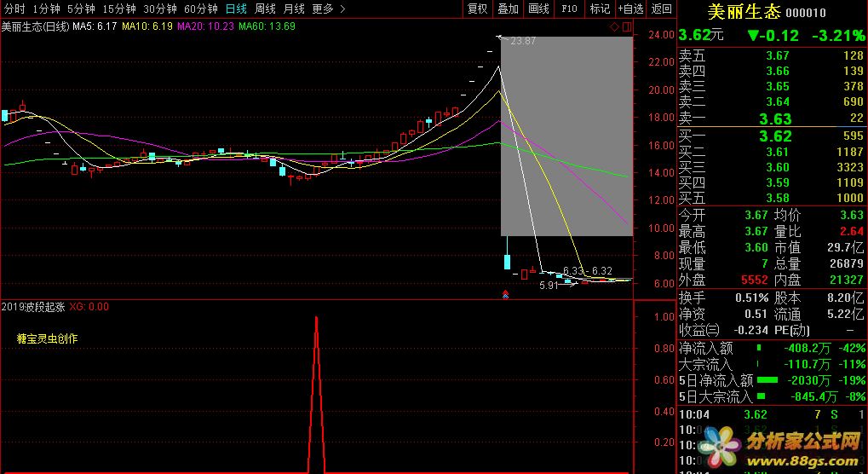Click the 换手 value 0.51%
The height and width of the screenshot is (474, 868).
[752, 298]
